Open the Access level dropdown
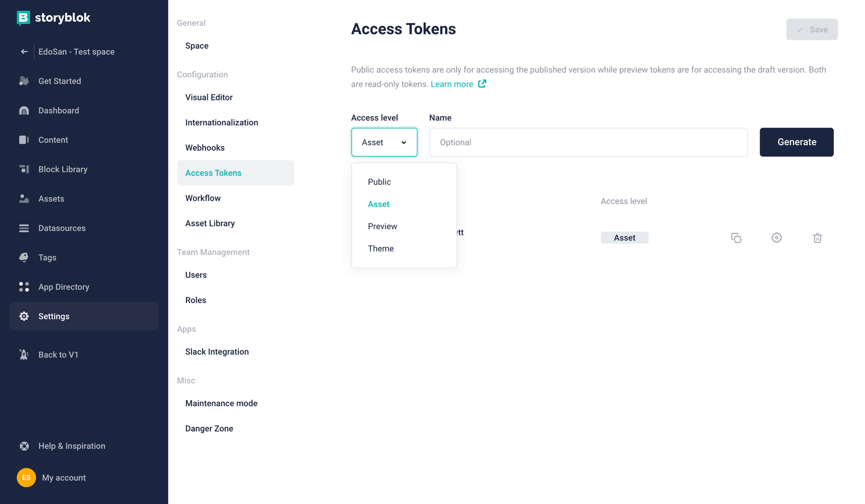The width and height of the screenshot is (865, 504). point(384,142)
